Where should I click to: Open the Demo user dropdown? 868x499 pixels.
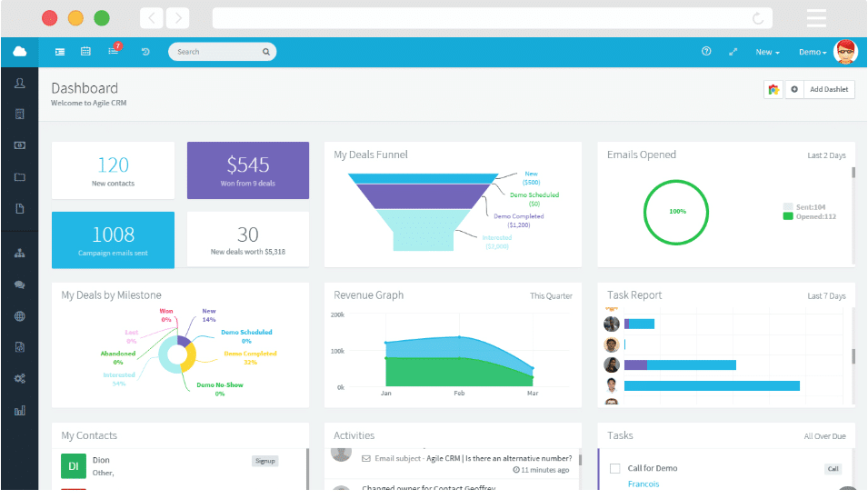(x=812, y=52)
